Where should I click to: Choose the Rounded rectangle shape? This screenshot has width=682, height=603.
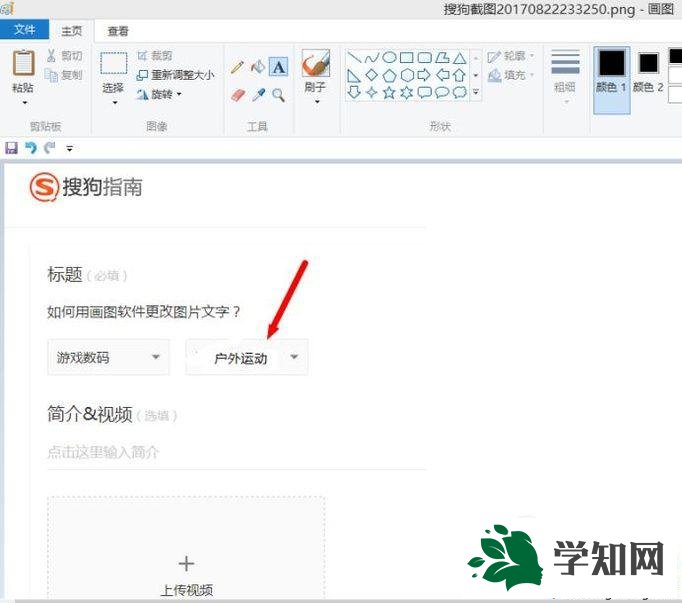point(425,57)
